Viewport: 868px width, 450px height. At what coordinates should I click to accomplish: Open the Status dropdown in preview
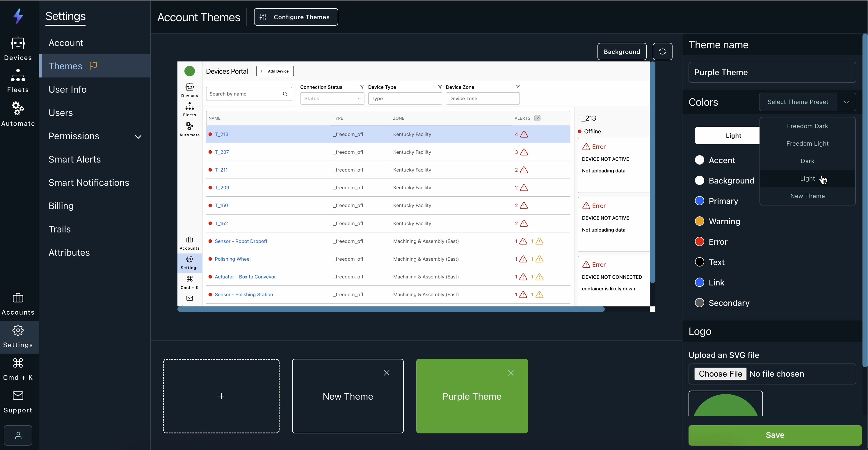(x=332, y=98)
